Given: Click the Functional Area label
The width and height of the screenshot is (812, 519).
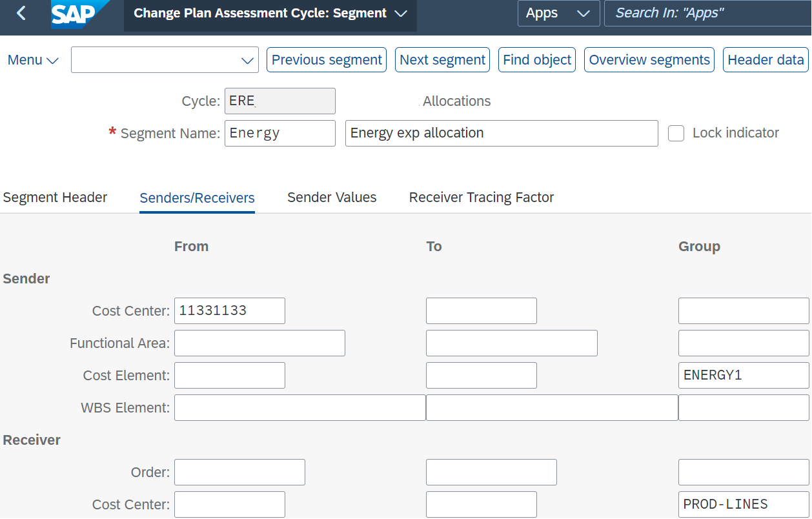Looking at the screenshot, I should 119,343.
